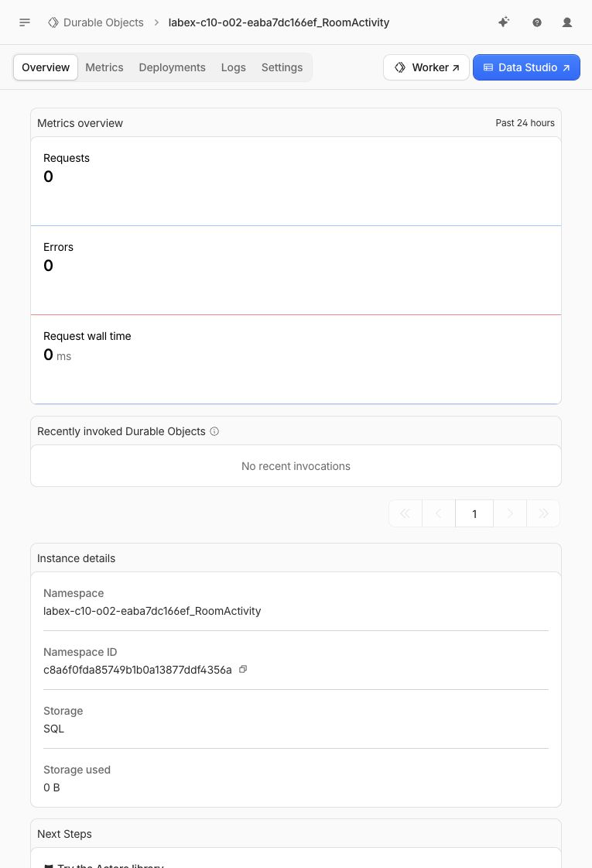Click the namespace title in the breadcrumb
This screenshot has width=592, height=868.
click(x=279, y=22)
